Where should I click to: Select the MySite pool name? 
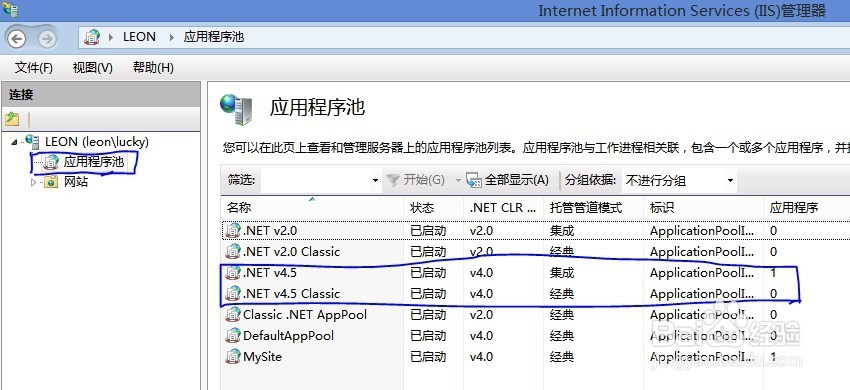click(262, 357)
